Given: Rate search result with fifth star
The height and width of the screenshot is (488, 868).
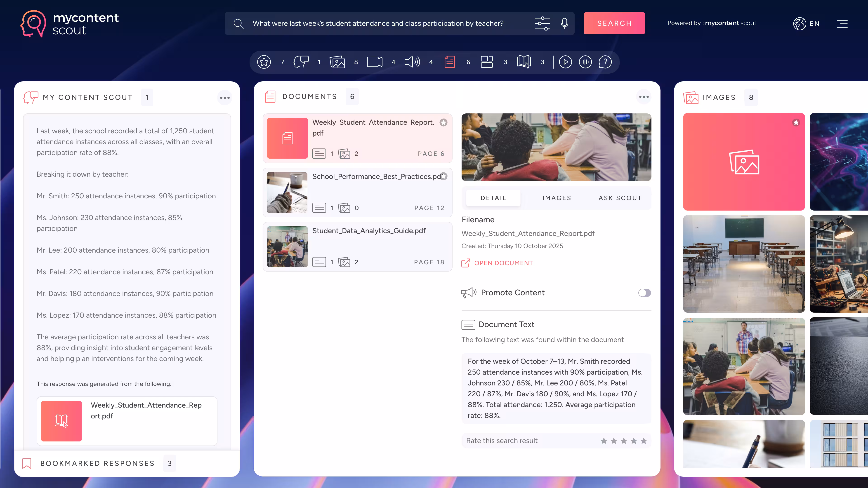Looking at the screenshot, I should (643, 441).
